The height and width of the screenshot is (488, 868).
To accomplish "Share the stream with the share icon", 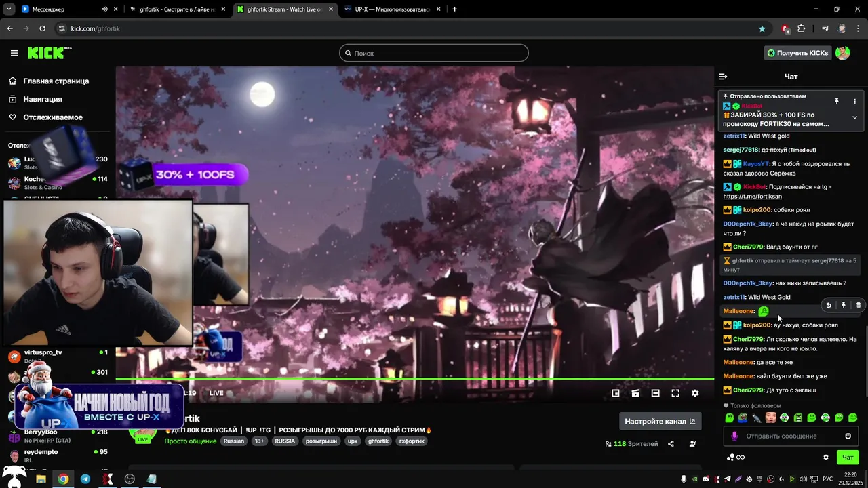I will coord(671,444).
